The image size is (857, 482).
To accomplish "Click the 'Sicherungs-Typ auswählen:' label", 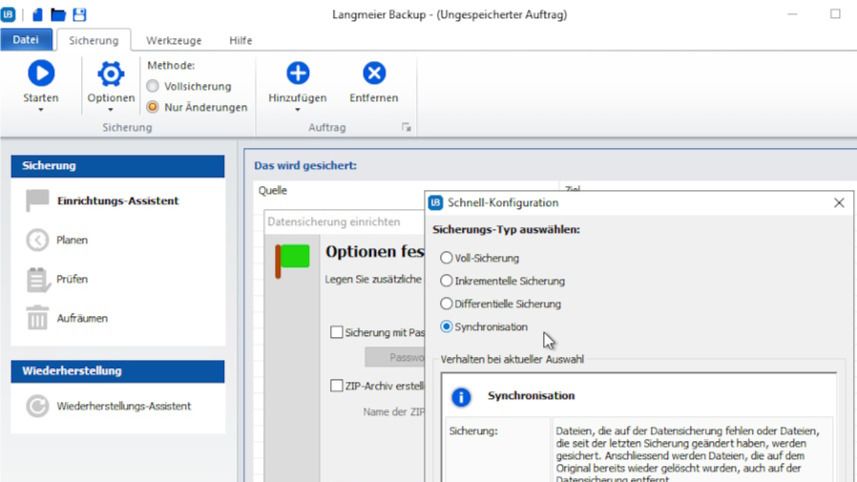I will [x=506, y=230].
